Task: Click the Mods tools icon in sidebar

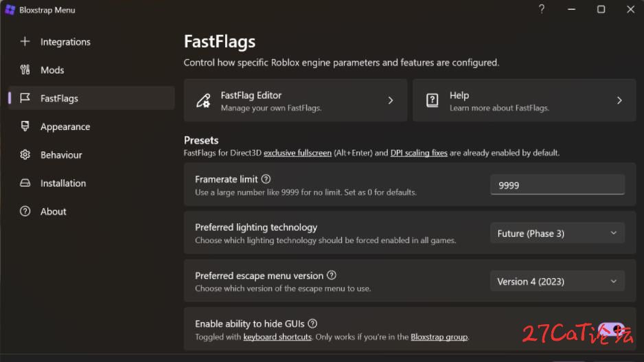Action: 25,70
